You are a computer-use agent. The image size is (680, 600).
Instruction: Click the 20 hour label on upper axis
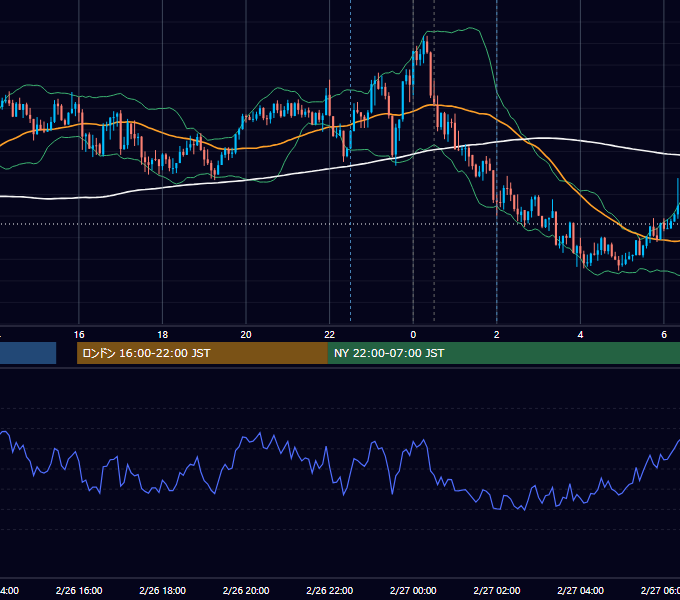pyautogui.click(x=246, y=335)
